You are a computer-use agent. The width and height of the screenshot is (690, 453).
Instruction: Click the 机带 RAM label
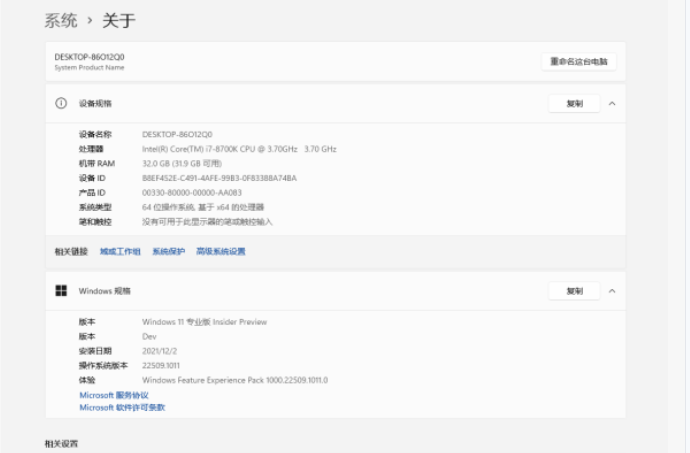tap(96, 163)
